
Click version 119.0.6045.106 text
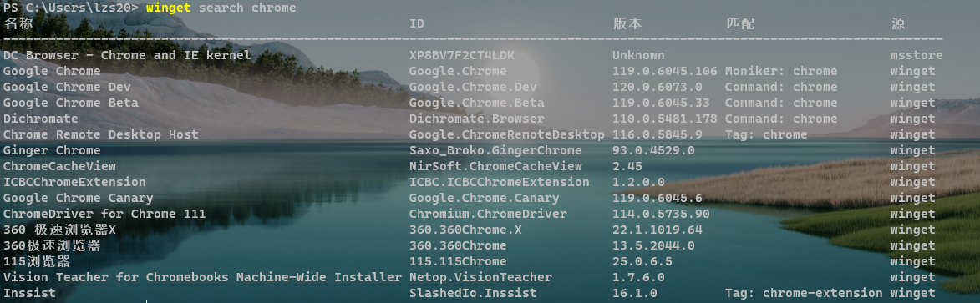664,71
